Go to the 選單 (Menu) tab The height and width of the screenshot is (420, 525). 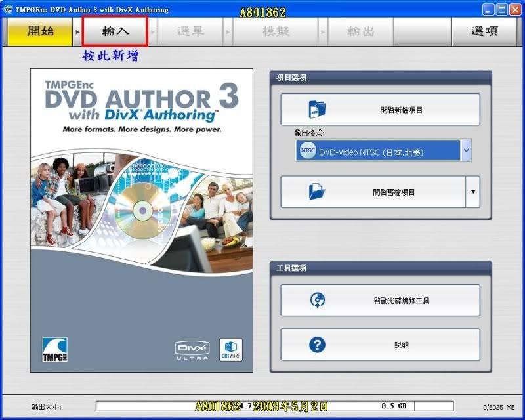tap(190, 31)
